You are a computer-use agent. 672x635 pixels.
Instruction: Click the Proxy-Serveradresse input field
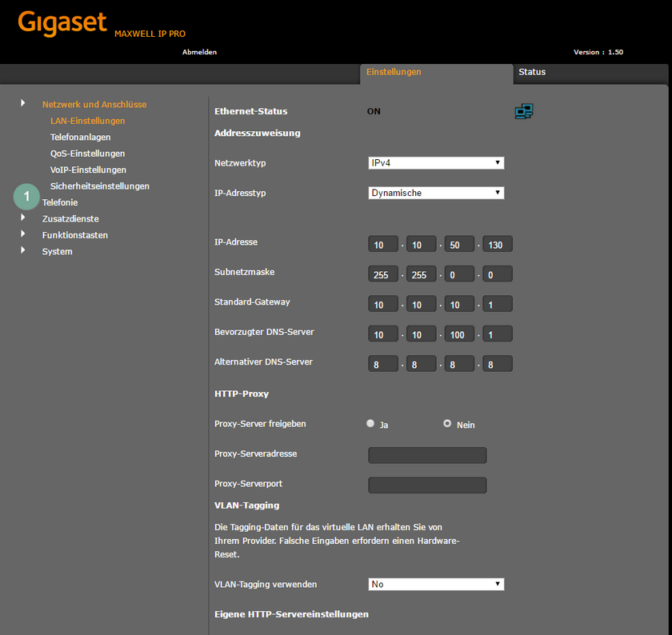click(427, 455)
